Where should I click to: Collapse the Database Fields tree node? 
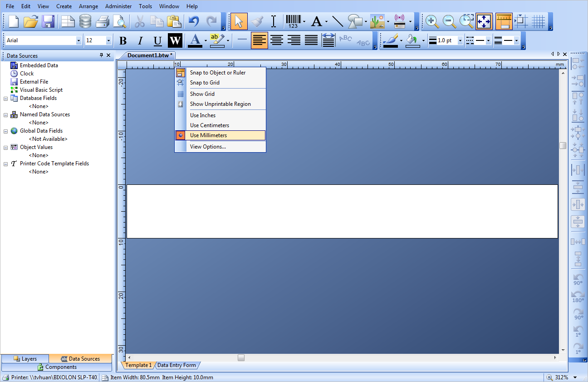[6, 98]
